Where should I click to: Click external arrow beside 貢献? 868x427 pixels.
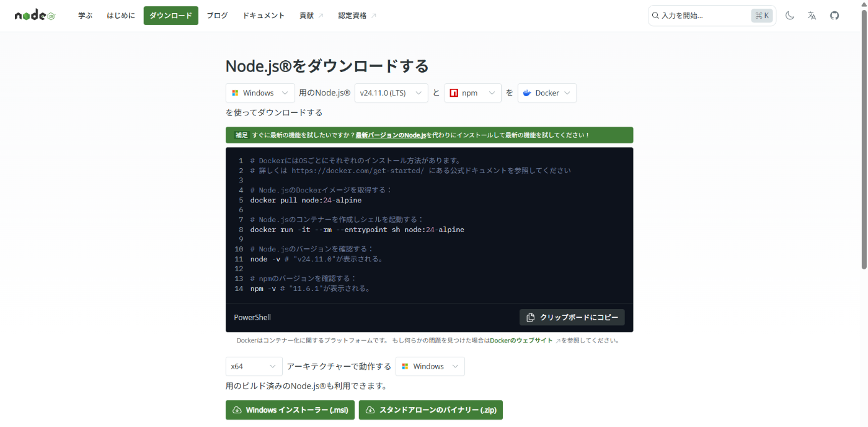[x=321, y=16]
